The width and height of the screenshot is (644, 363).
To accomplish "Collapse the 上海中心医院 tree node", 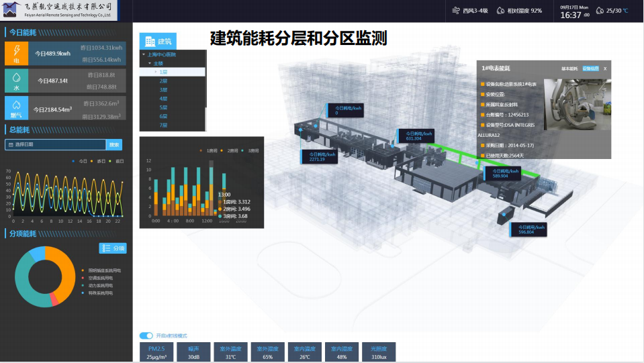I will click(x=143, y=54).
